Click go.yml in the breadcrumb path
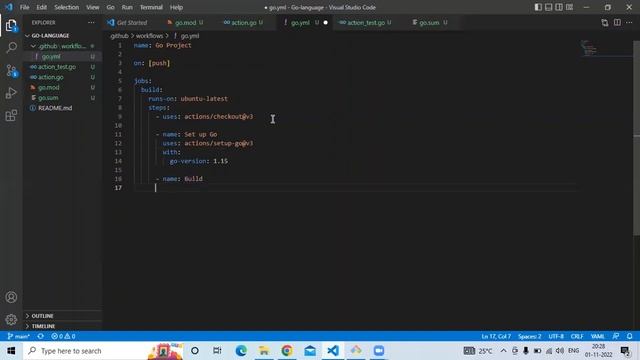The height and width of the screenshot is (360, 640). 189,36
